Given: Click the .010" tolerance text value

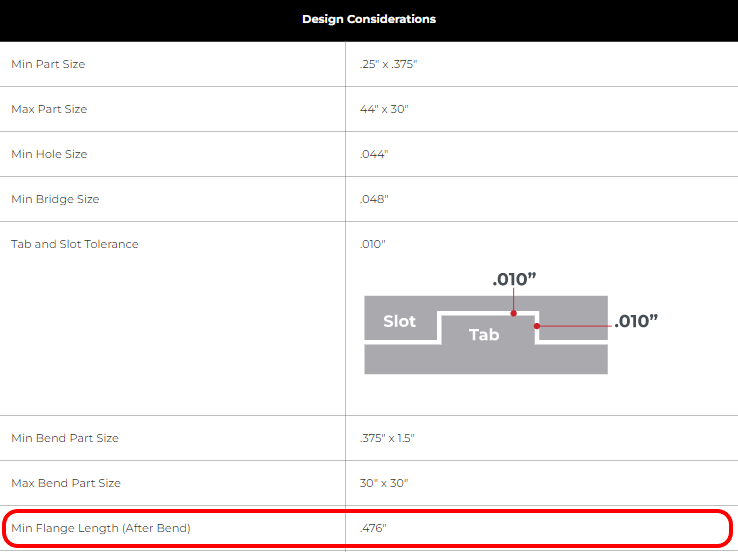Looking at the screenshot, I should 372,244.
